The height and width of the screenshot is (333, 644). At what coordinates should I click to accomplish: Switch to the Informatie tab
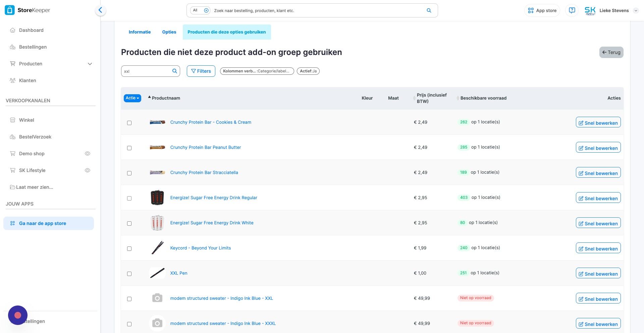(140, 32)
